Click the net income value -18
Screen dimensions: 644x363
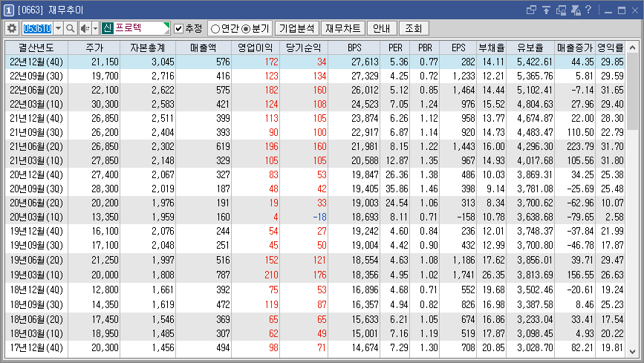(319, 217)
